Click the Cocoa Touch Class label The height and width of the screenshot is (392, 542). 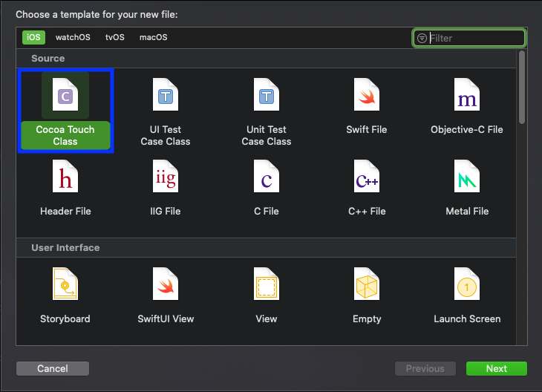coord(65,135)
